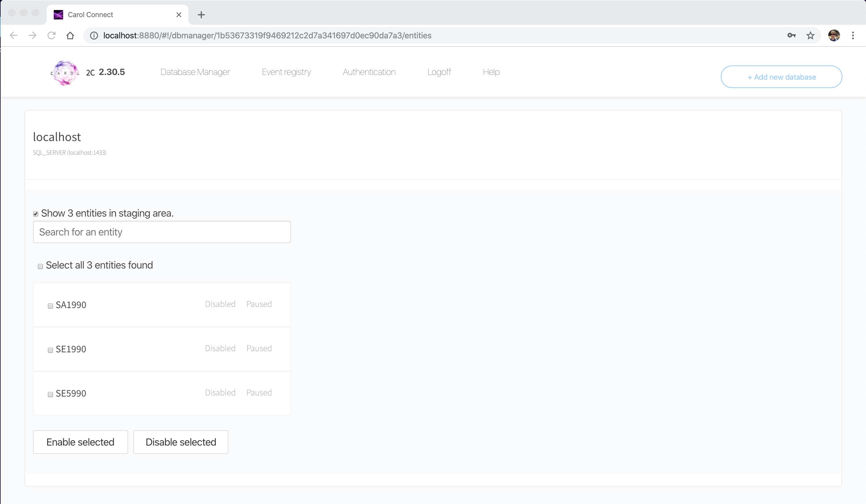Click the Carol logo image
Viewport: 866px width, 504px height.
point(65,73)
